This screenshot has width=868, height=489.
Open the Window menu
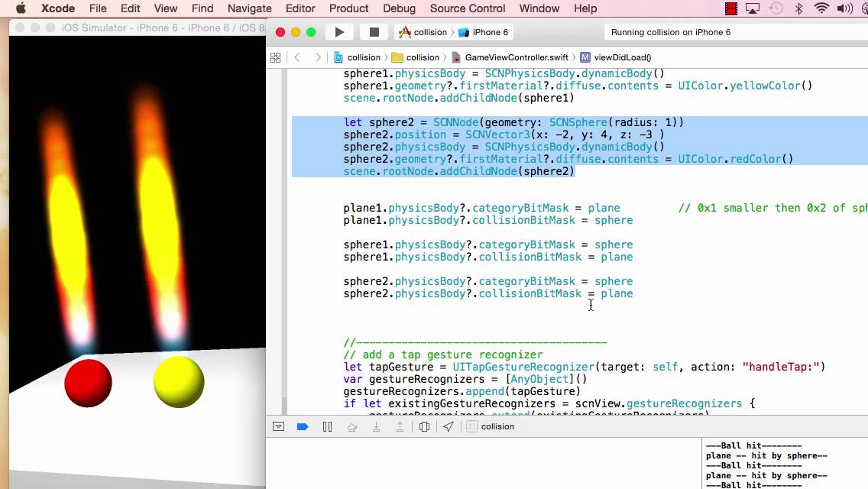[539, 8]
